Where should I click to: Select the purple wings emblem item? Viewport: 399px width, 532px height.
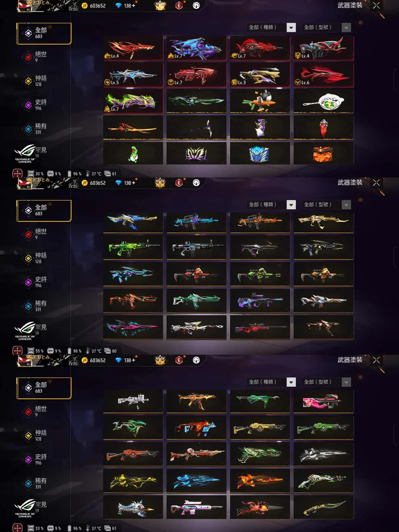coord(196,153)
